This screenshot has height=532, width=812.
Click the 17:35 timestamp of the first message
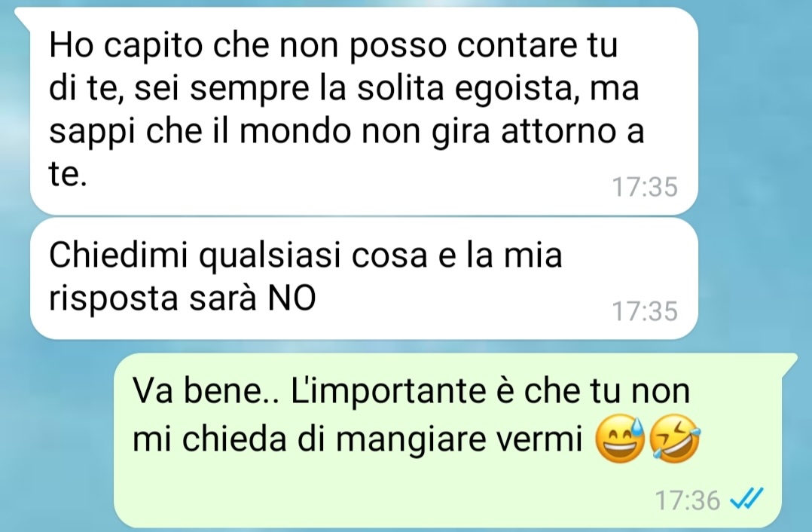tap(645, 187)
